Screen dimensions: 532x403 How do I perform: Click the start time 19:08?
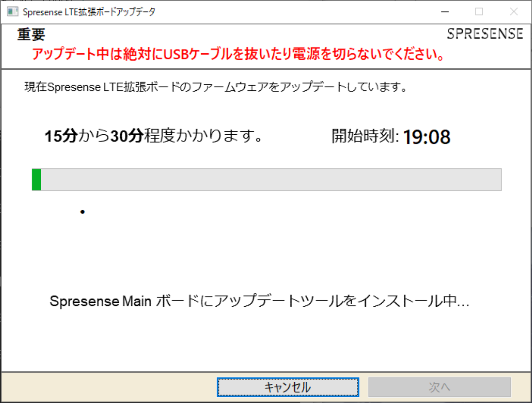click(426, 137)
